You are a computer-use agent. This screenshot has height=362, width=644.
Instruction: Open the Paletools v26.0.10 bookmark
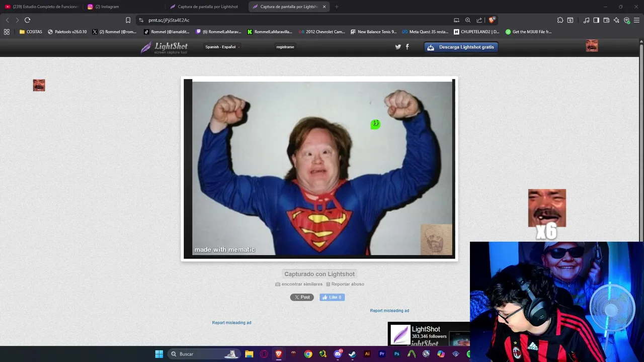[67, 32]
